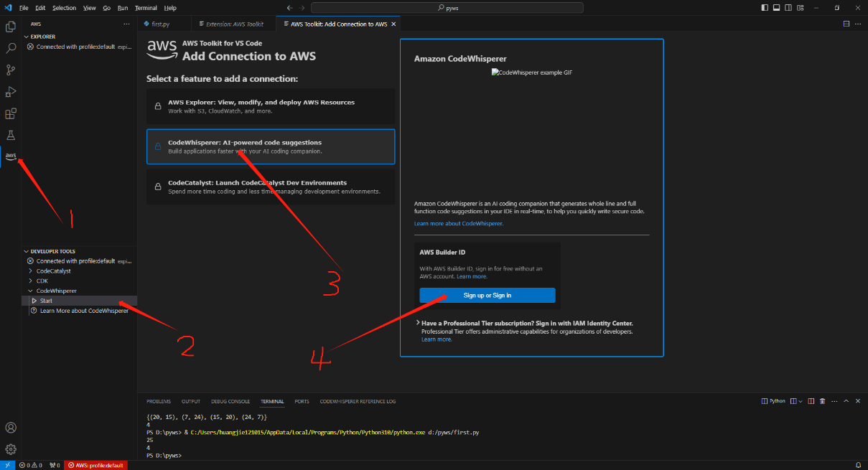Maximize the panel with the up chevron
The width and height of the screenshot is (868, 470).
[846, 401]
